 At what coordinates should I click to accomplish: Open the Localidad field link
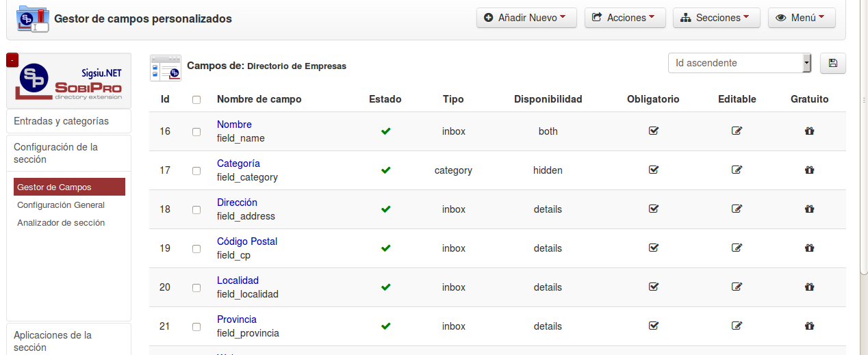(x=238, y=280)
